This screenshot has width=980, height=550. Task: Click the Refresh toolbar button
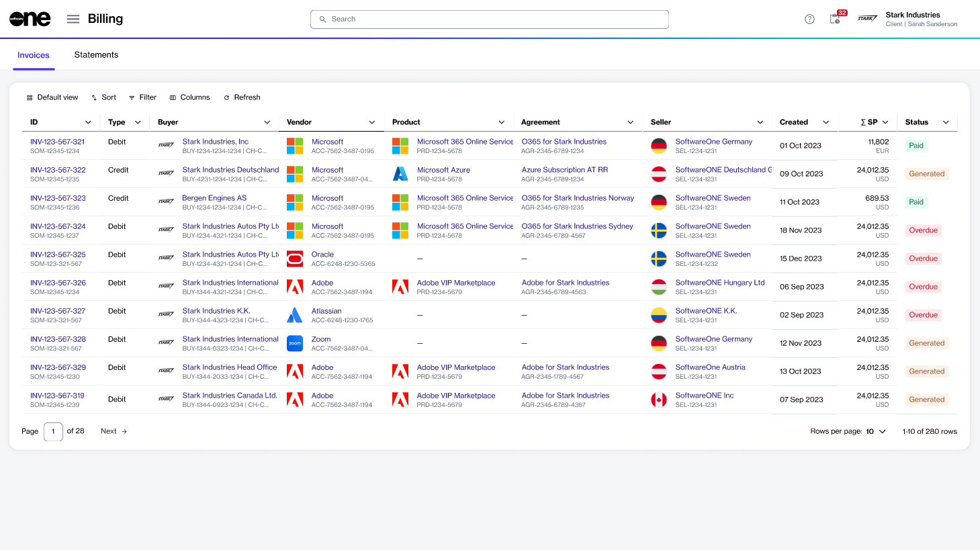pos(242,97)
